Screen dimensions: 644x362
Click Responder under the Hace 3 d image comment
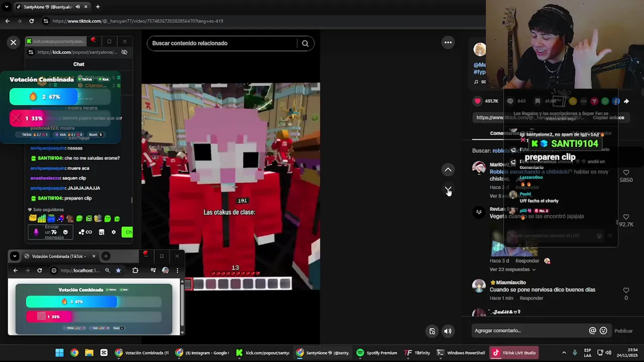(x=527, y=261)
